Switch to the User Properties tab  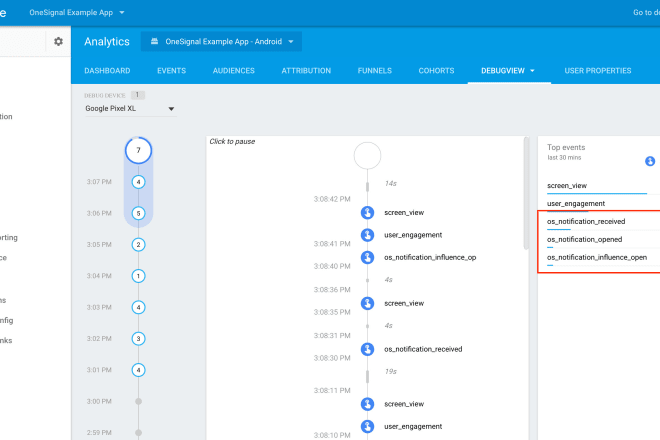[x=598, y=71]
